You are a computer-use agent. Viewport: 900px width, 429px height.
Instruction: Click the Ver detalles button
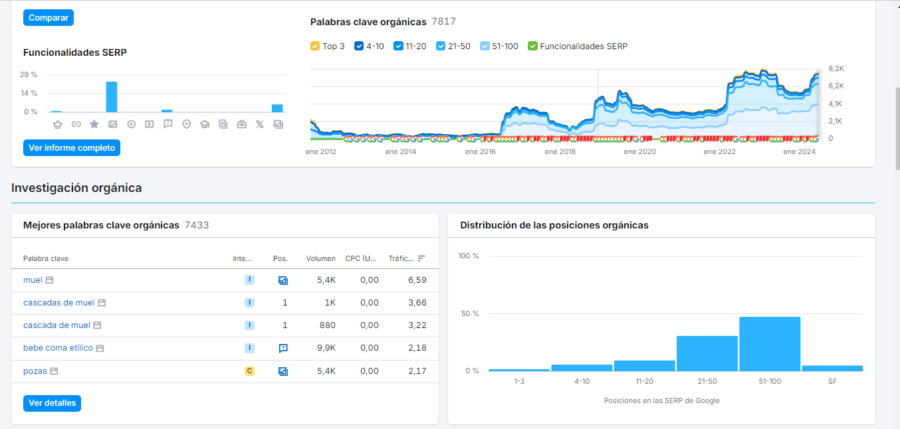(x=51, y=403)
